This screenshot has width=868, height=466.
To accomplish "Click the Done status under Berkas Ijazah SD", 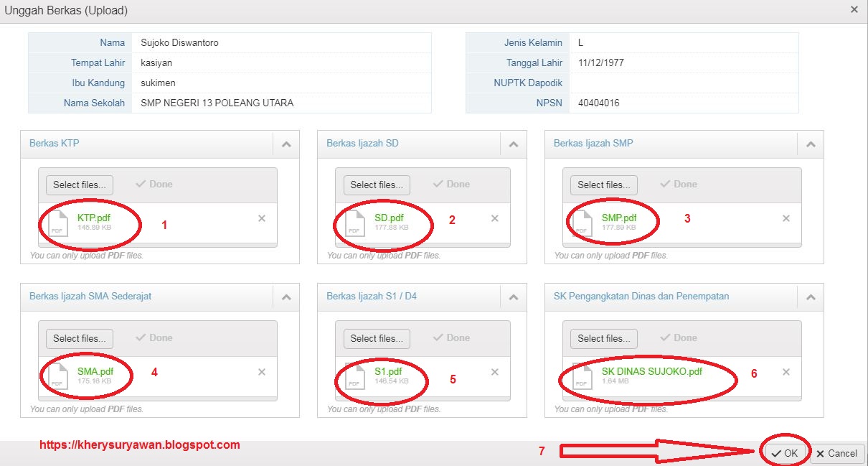I will point(451,184).
